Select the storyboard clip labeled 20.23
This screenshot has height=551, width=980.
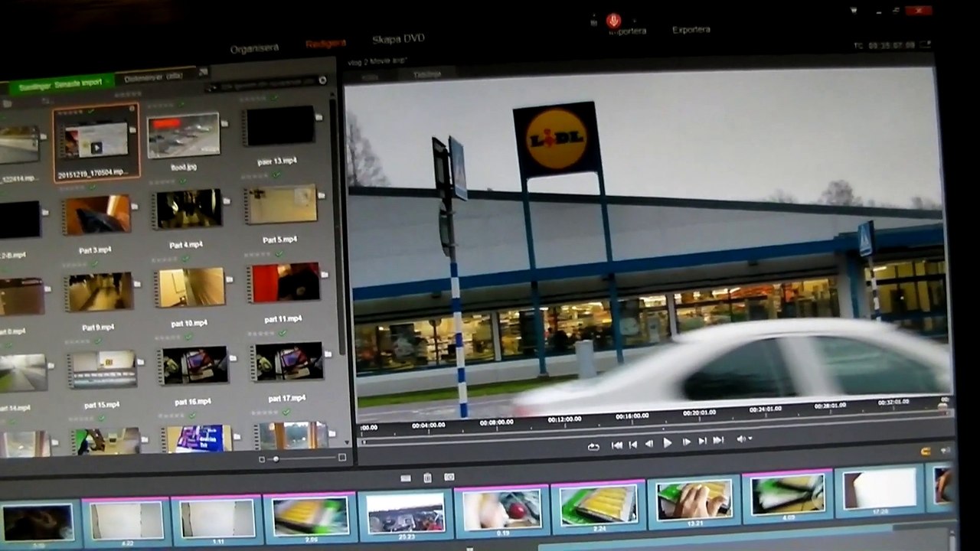tap(406, 514)
